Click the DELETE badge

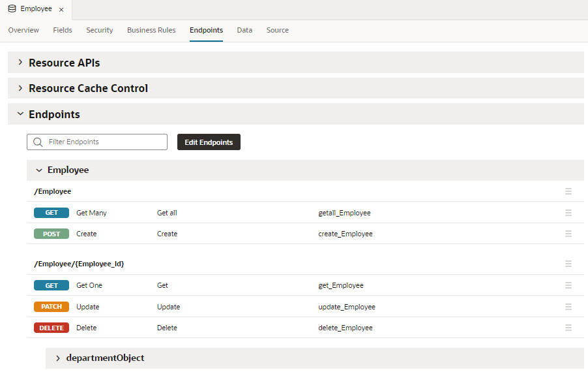[51, 328]
